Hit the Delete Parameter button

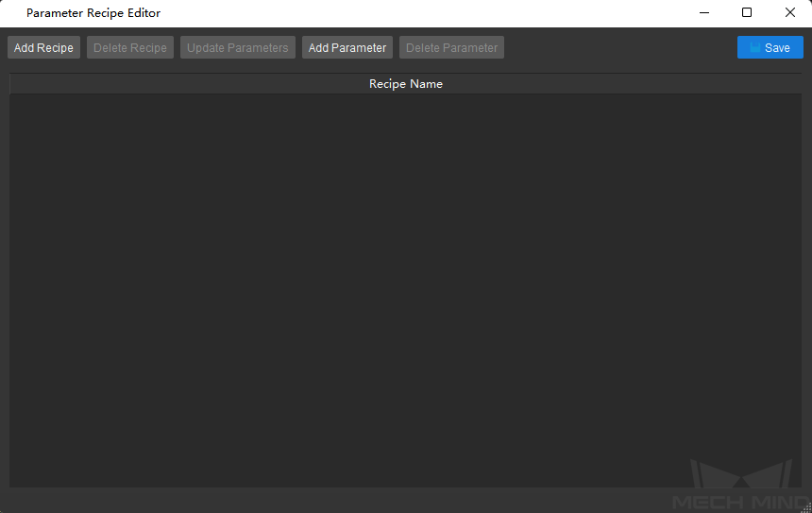coord(451,47)
